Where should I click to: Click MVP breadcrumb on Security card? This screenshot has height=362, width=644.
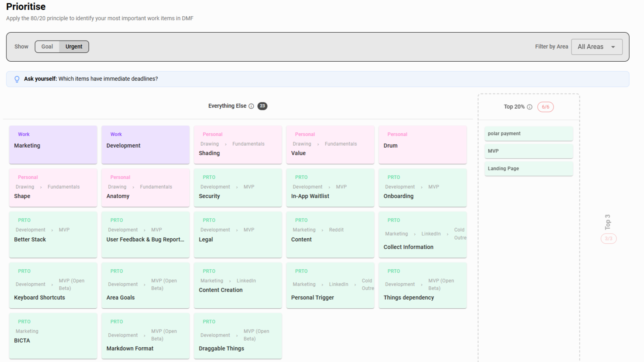coord(249,187)
